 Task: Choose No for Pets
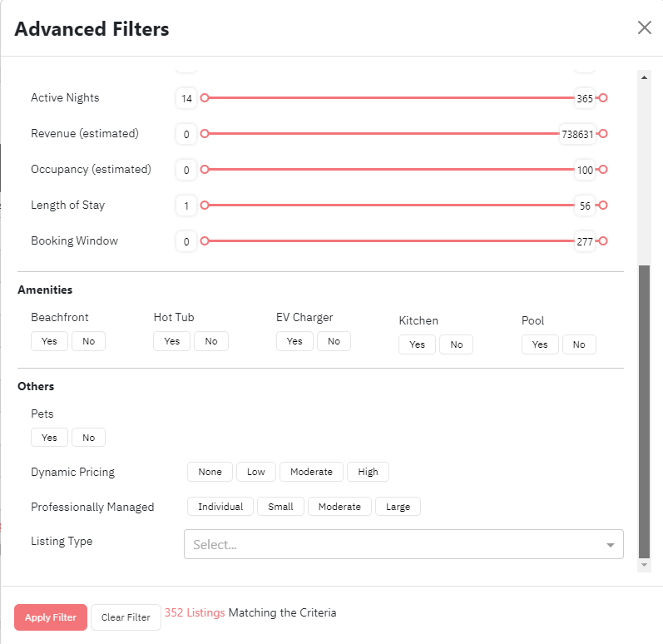click(88, 438)
